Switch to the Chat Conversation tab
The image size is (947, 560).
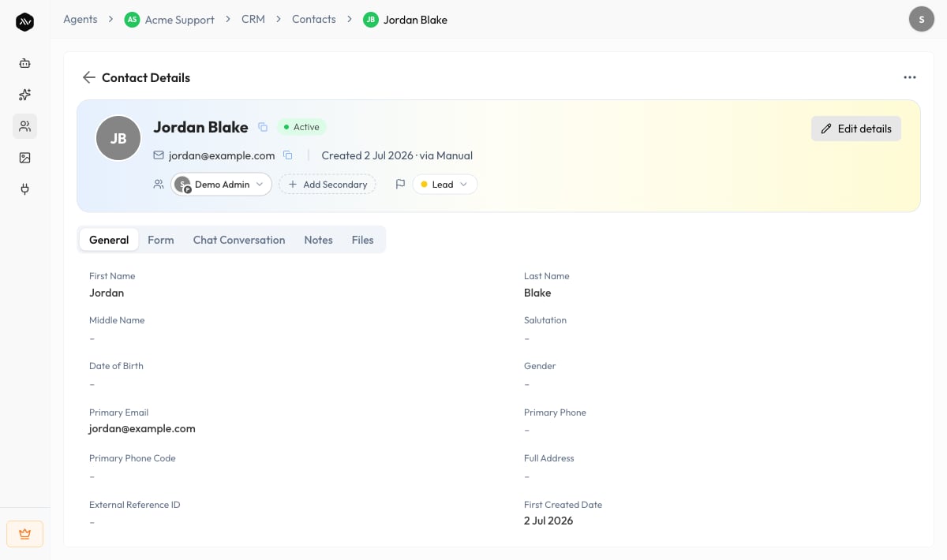pos(239,240)
